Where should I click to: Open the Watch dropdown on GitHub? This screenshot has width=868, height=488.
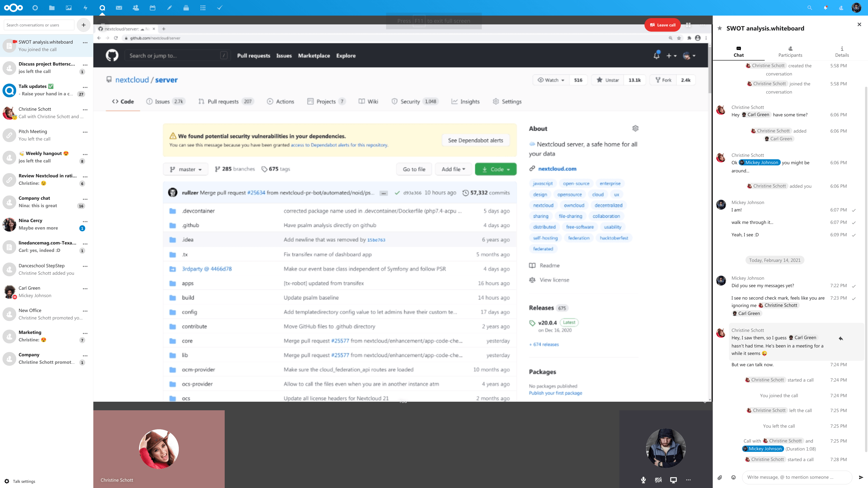[551, 80]
